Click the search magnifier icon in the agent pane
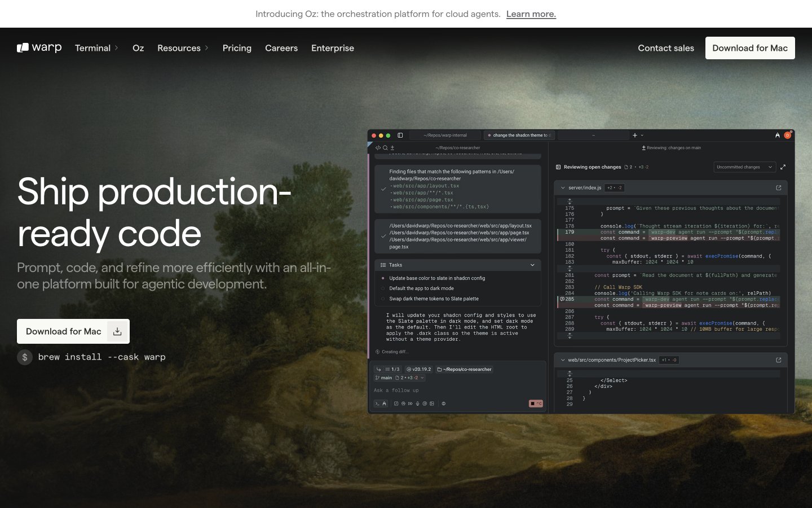812x508 pixels. pyautogui.click(x=385, y=148)
